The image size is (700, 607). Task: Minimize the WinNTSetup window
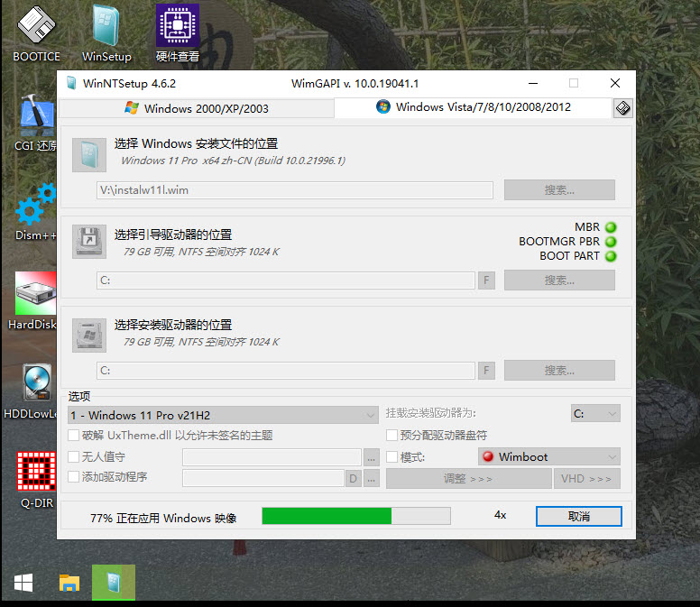(x=533, y=83)
